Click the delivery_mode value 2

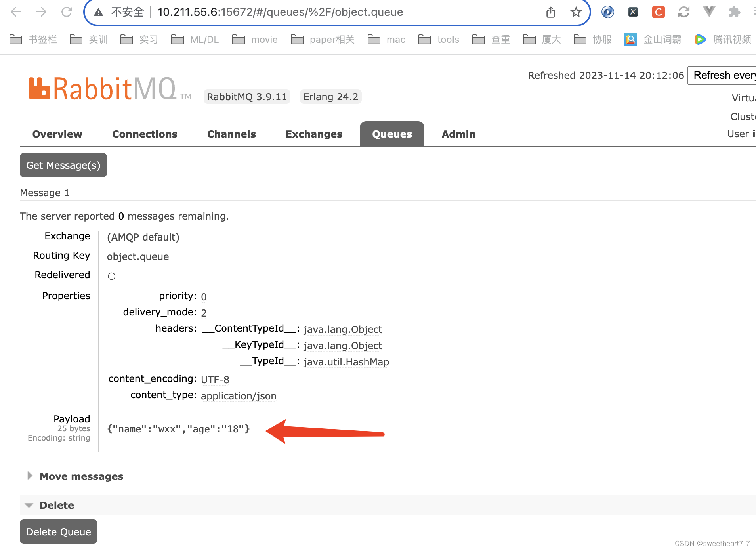[204, 313]
